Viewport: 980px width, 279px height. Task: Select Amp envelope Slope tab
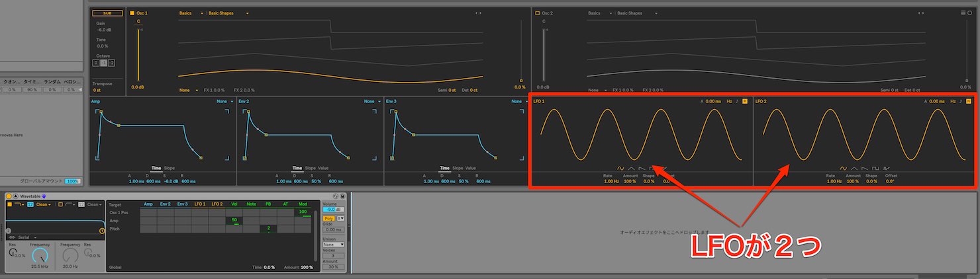(x=170, y=168)
